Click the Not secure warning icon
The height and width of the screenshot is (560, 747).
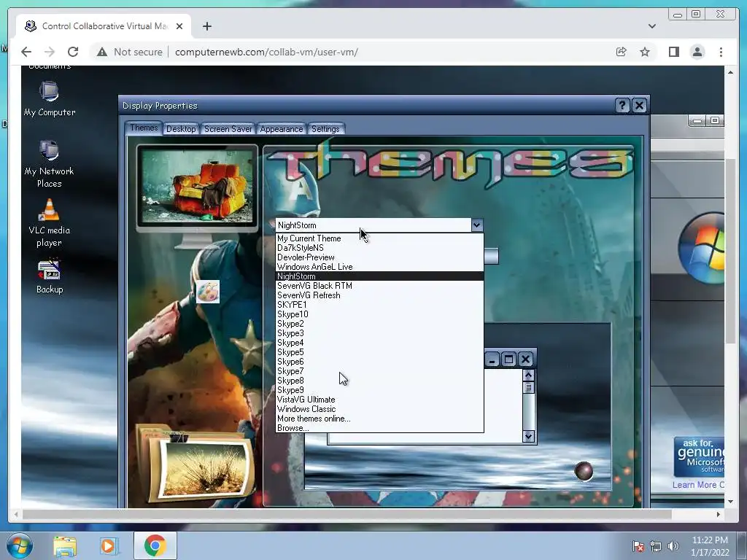point(102,52)
